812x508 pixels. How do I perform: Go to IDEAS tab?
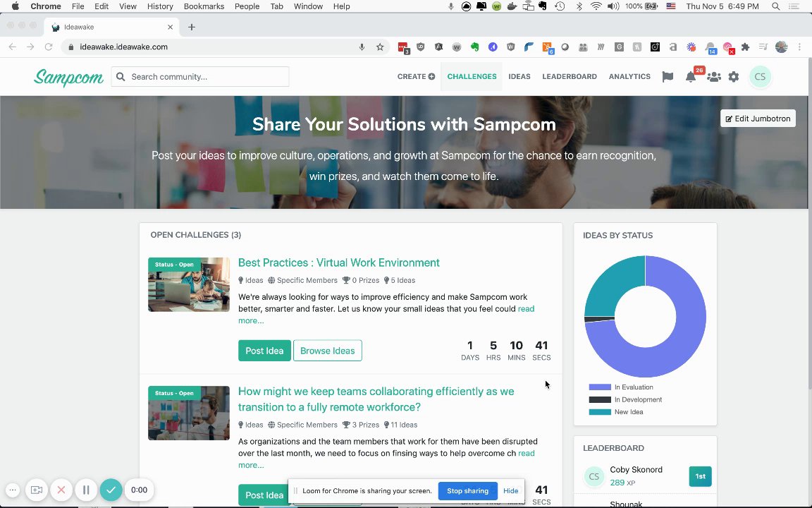[519, 77]
